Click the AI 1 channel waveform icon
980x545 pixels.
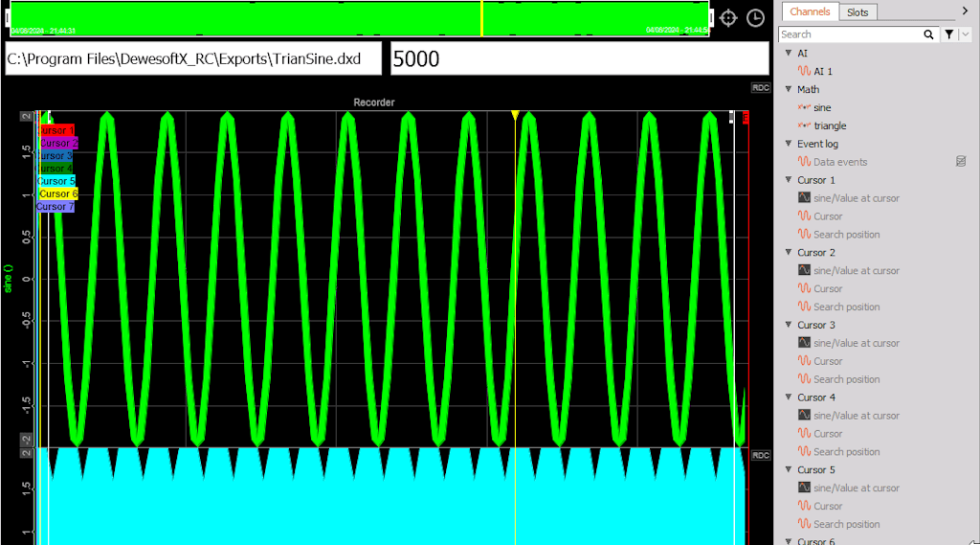[x=804, y=71]
